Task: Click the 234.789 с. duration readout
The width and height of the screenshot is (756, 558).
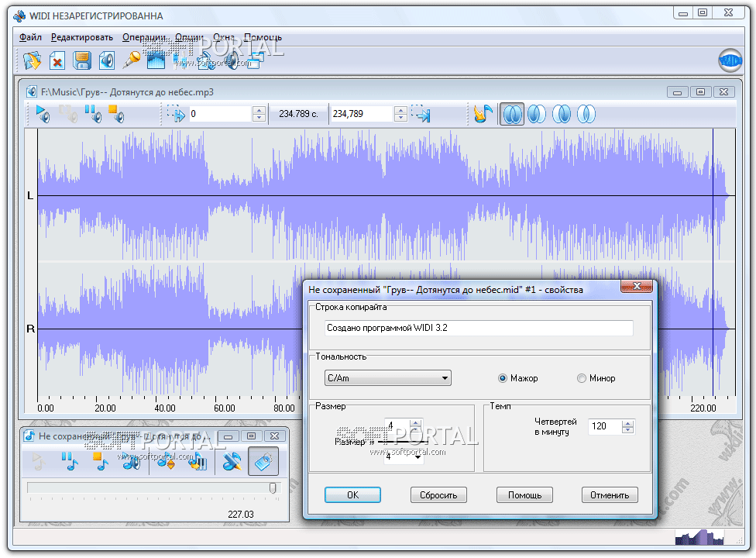Action: coord(298,114)
